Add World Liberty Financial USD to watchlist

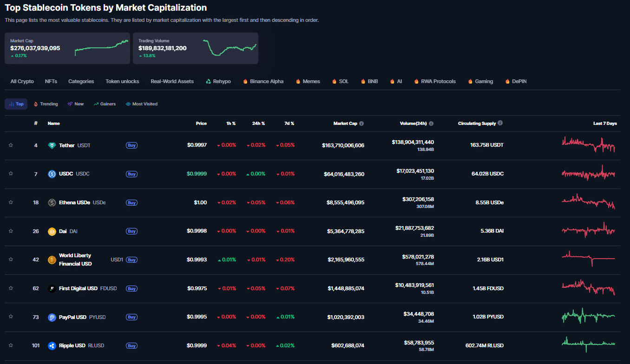[11, 260]
